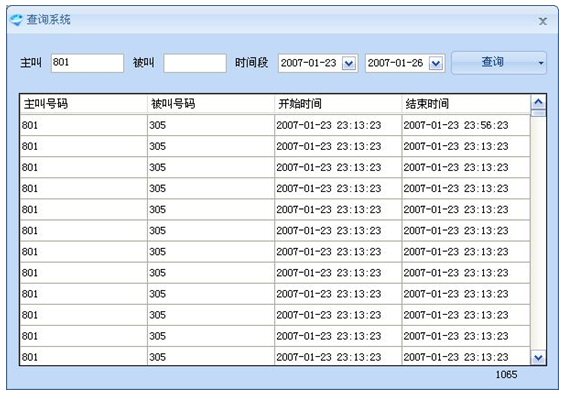The image size is (569, 399).
Task: Click the scrollbar up arrow
Action: (x=539, y=102)
